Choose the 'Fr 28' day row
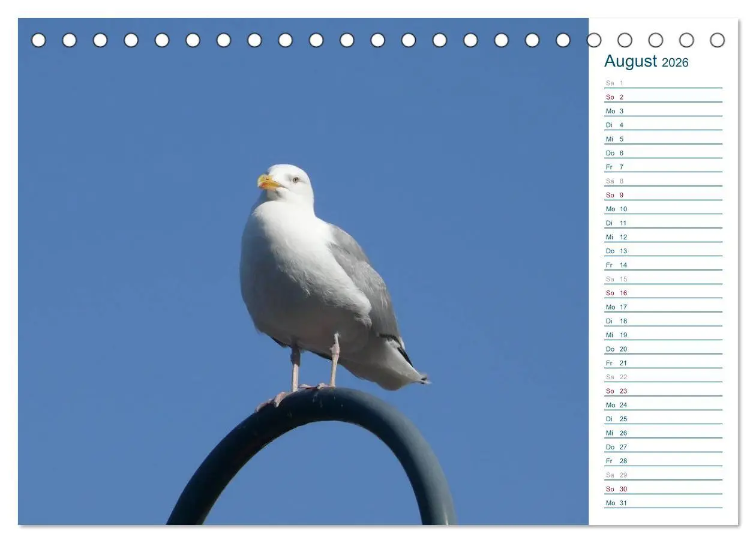 [x=663, y=461]
